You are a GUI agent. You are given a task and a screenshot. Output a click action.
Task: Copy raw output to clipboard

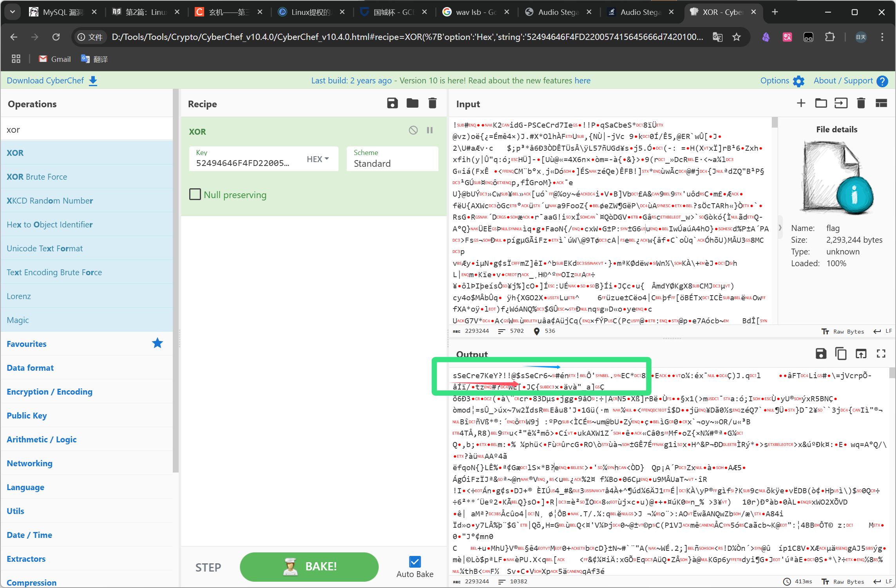pos(841,354)
